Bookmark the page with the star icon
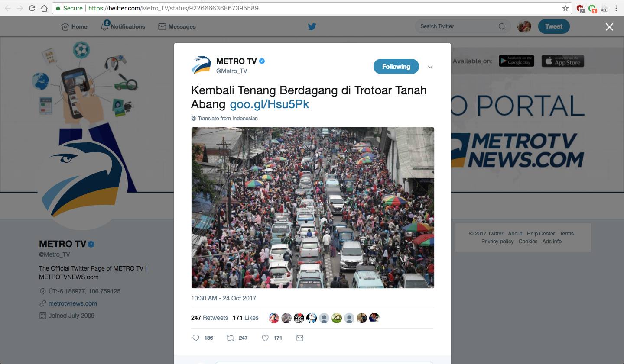The width and height of the screenshot is (624, 364). point(565,8)
